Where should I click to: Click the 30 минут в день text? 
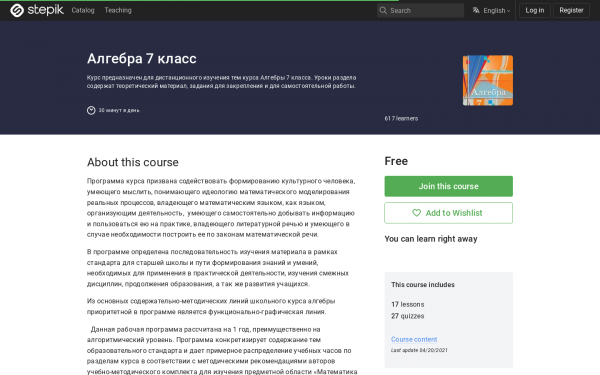[x=119, y=110]
